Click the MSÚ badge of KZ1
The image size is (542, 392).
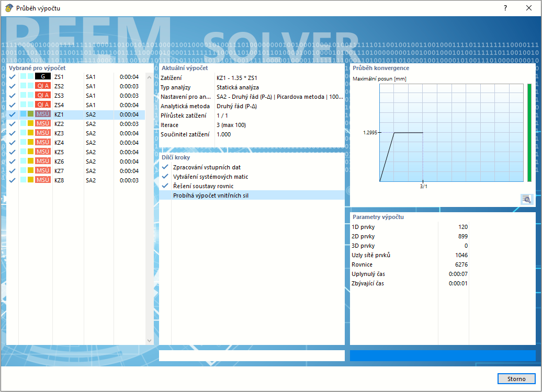43,114
